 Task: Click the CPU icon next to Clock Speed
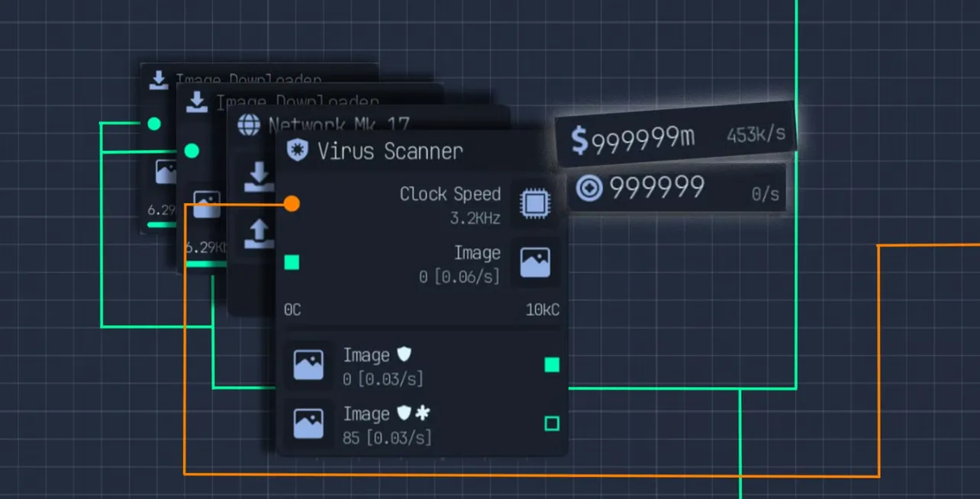click(534, 204)
